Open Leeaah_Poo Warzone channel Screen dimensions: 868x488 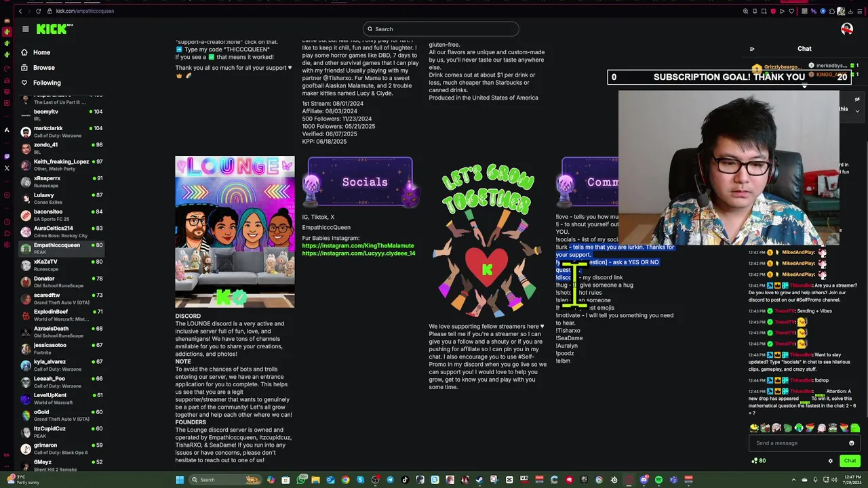click(61, 382)
